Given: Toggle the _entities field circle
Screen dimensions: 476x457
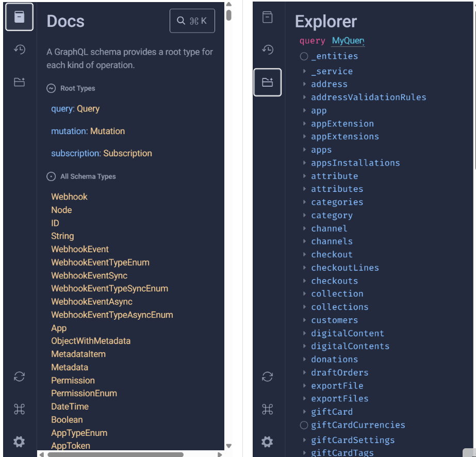Looking at the screenshot, I should tap(304, 56).
